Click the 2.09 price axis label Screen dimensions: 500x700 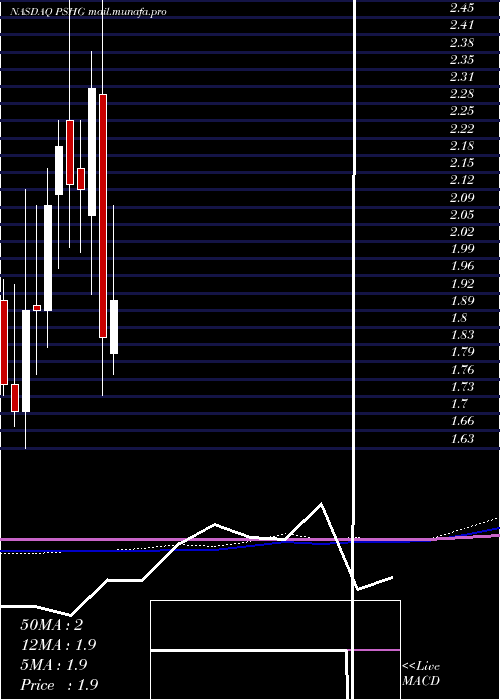[x=462, y=197]
